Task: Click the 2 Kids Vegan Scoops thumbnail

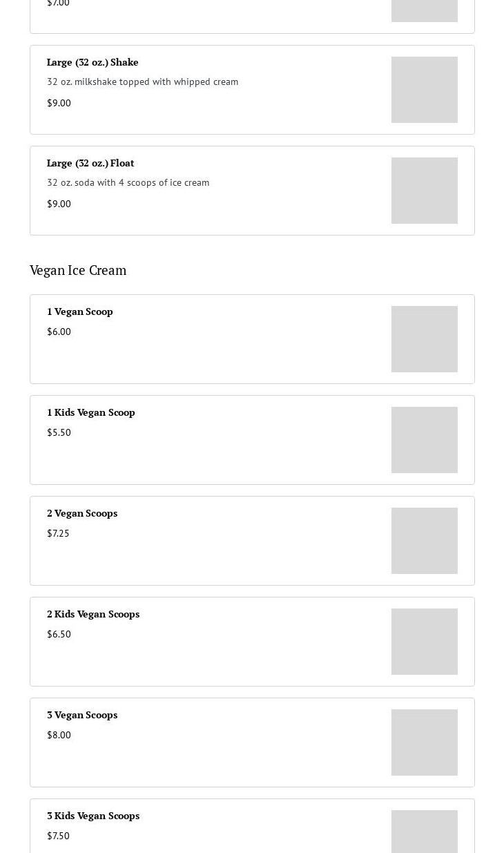Action: pos(424,642)
